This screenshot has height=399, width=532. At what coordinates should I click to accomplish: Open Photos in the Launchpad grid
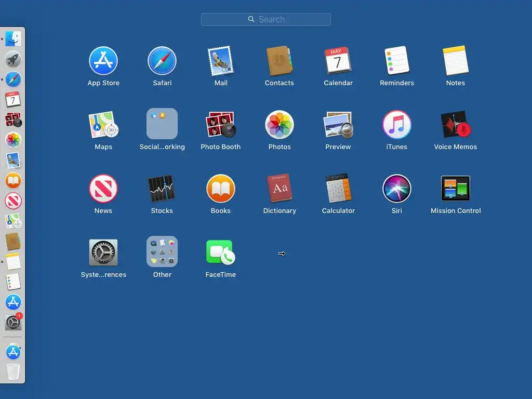[279, 125]
